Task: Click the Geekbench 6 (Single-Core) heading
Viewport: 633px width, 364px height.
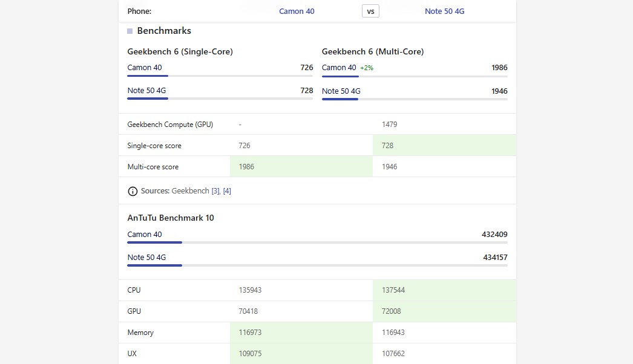Action: pos(180,51)
